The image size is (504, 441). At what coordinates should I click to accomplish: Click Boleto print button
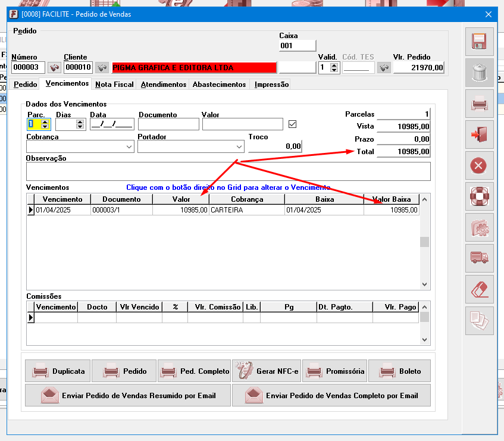399,371
